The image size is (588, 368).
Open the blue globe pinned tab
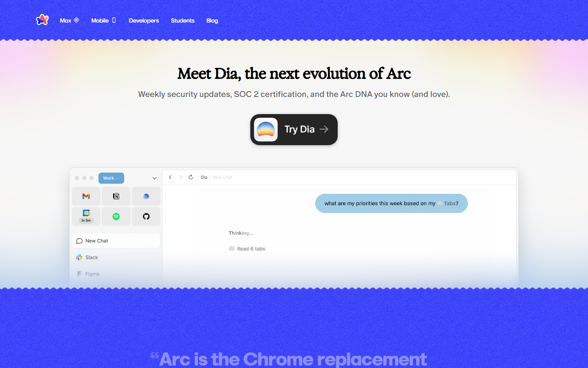(x=146, y=196)
